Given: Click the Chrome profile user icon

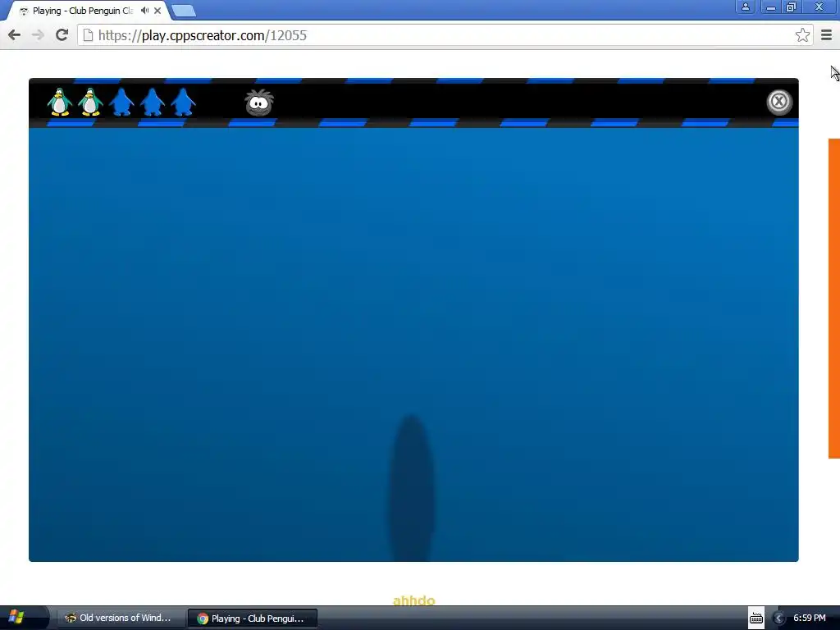Looking at the screenshot, I should coord(745,7).
